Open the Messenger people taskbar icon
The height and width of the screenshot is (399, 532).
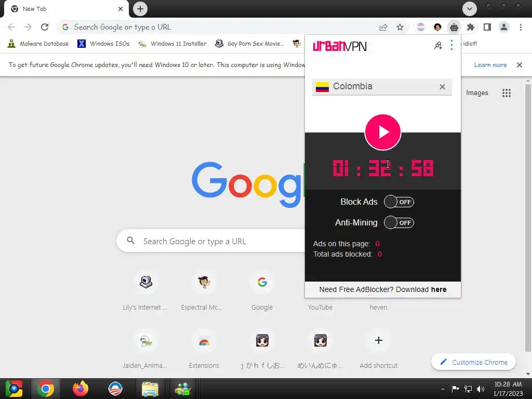(x=183, y=389)
